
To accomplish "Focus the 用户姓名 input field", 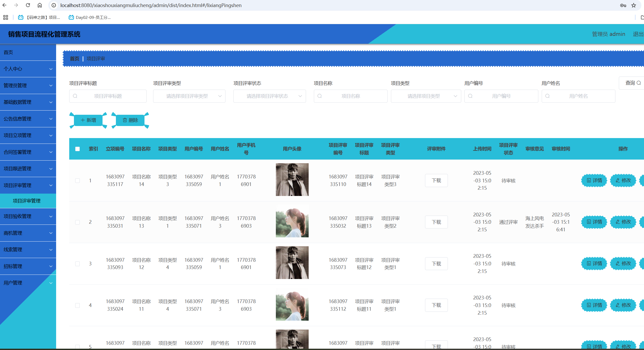I will pos(578,96).
